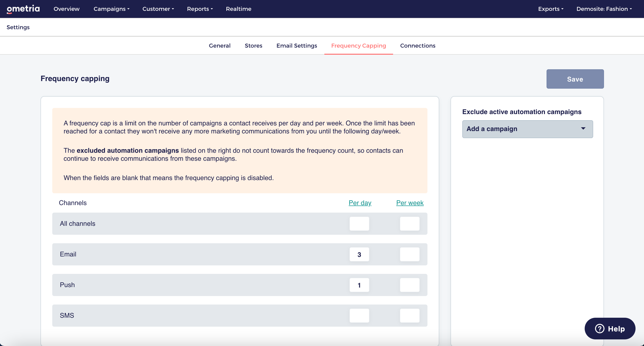Switch to the General tab
The width and height of the screenshot is (644, 346).
click(x=220, y=45)
